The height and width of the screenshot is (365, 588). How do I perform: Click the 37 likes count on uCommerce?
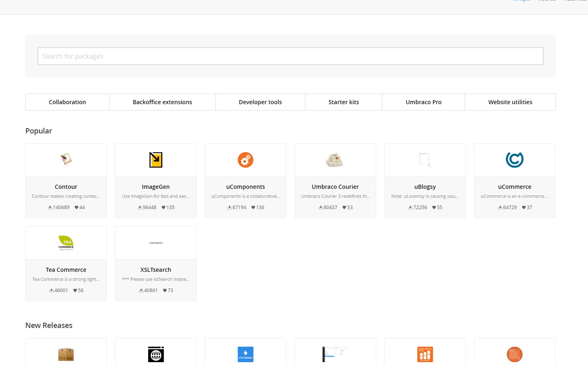[529, 208]
